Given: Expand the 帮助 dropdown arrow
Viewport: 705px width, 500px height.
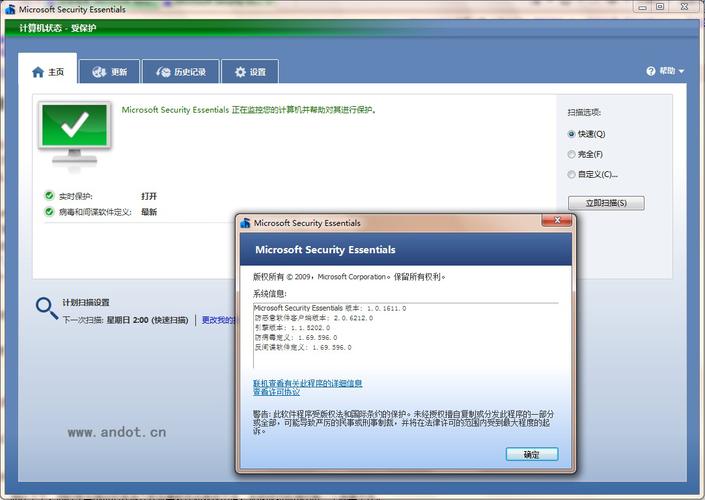Looking at the screenshot, I should pyautogui.click(x=681, y=71).
